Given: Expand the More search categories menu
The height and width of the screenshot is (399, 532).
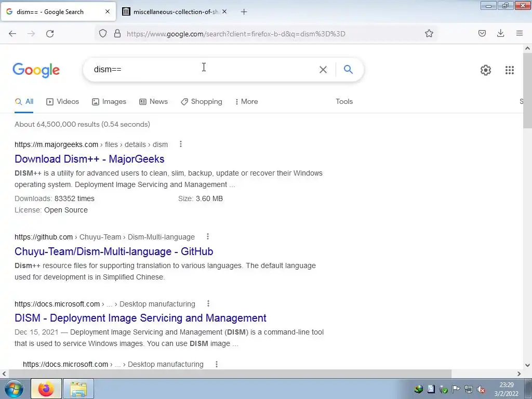Looking at the screenshot, I should pyautogui.click(x=247, y=101).
